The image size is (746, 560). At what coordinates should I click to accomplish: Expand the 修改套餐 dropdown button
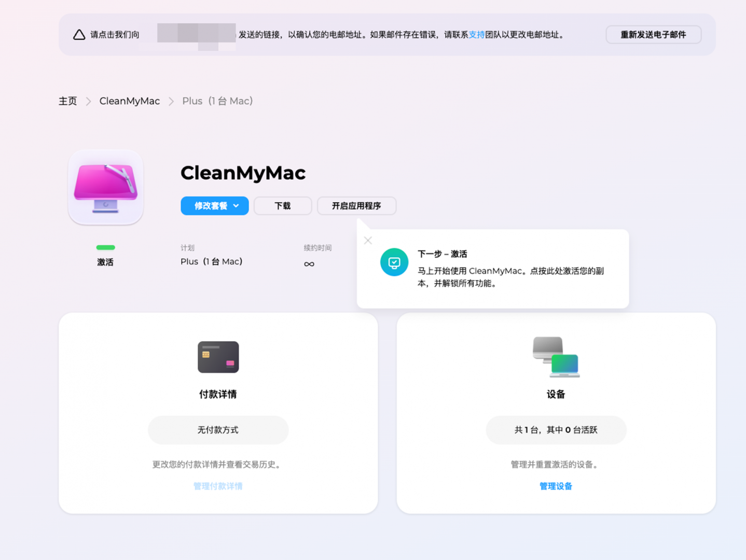pyautogui.click(x=215, y=206)
